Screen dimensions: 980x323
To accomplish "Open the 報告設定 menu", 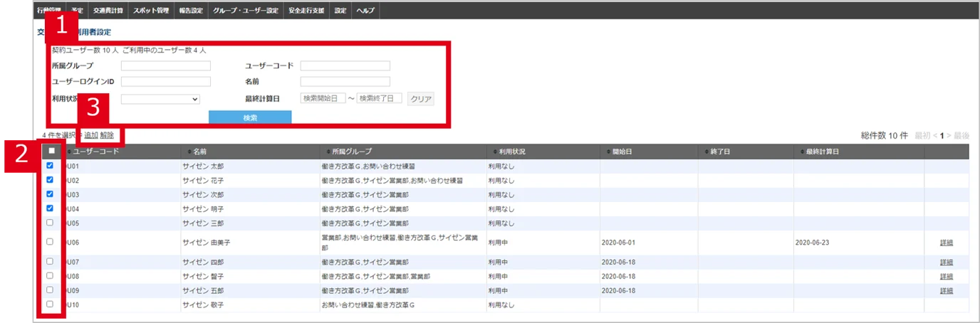I will click(x=191, y=11).
